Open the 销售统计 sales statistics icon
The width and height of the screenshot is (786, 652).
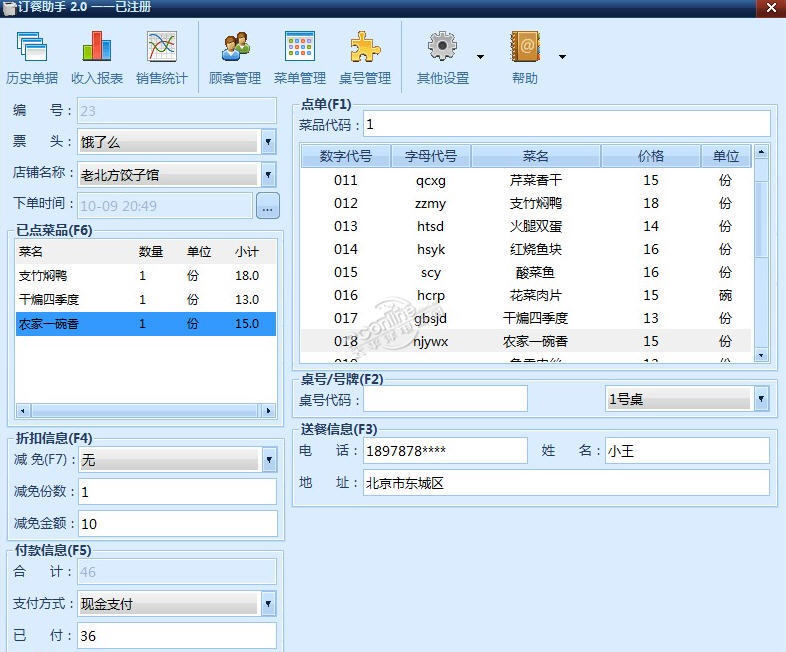(x=161, y=47)
